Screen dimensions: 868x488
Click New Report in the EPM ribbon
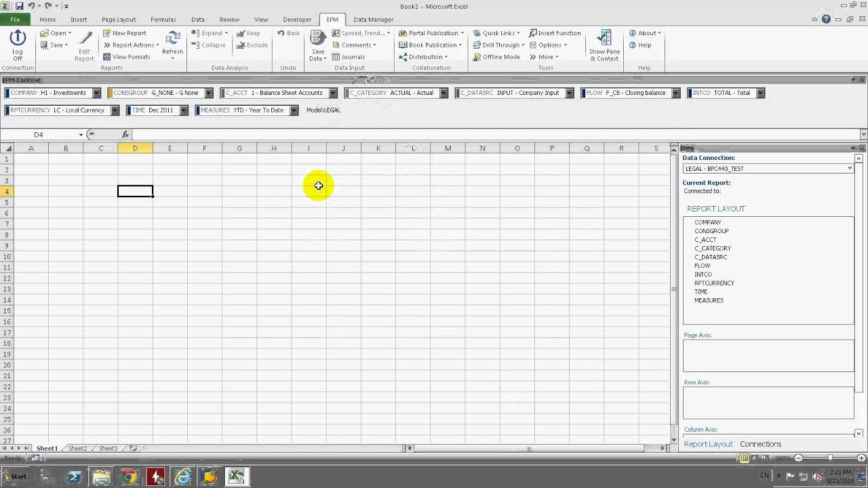(125, 33)
